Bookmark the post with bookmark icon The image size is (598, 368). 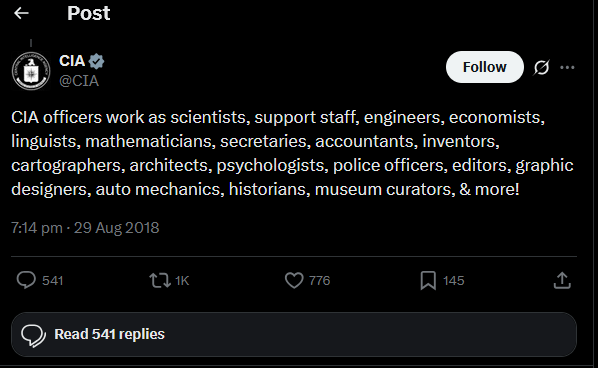point(428,281)
